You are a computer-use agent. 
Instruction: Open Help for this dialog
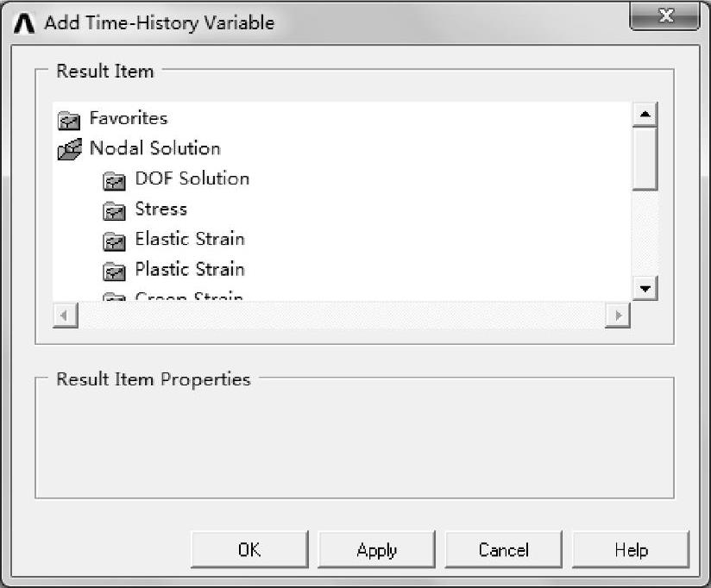[631, 550]
